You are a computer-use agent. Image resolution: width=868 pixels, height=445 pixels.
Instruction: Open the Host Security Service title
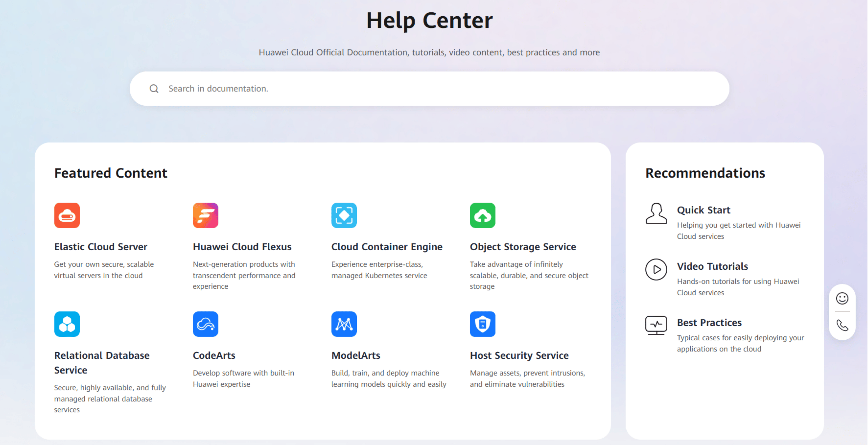pos(519,355)
